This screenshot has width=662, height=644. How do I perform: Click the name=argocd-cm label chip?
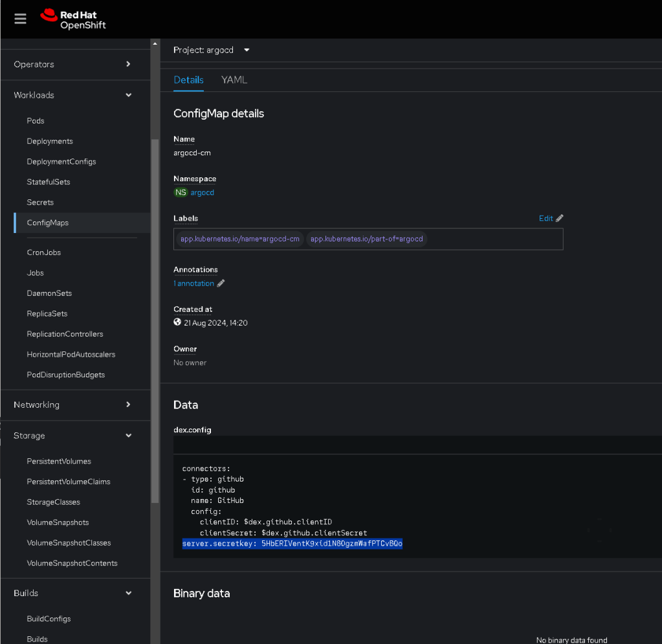click(240, 239)
